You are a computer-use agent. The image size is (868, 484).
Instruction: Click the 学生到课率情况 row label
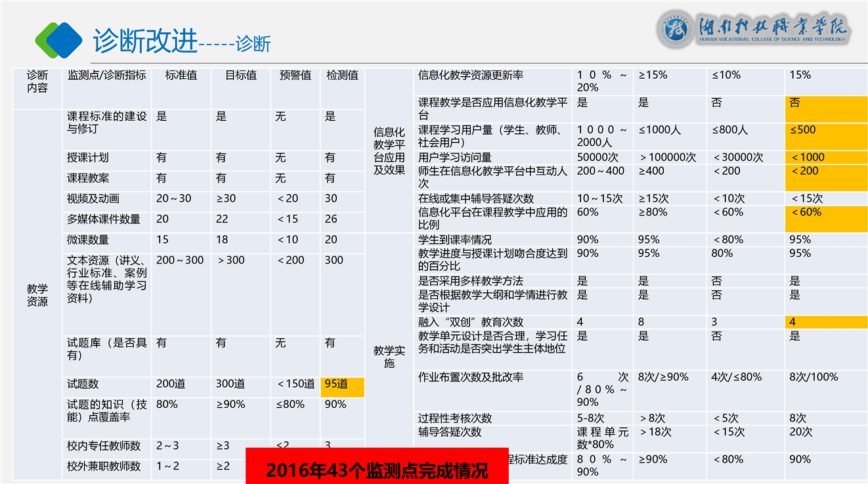pos(454,240)
